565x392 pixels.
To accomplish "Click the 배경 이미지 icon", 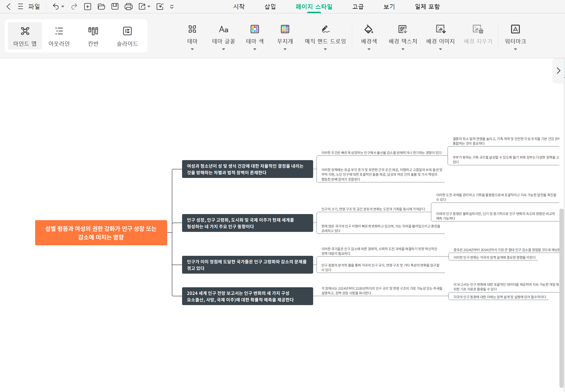I will pos(441,29).
